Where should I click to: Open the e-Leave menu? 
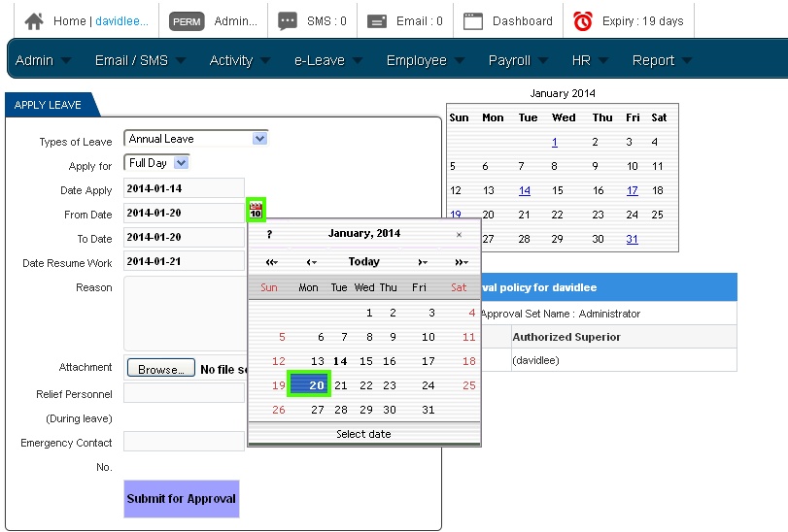[328, 60]
